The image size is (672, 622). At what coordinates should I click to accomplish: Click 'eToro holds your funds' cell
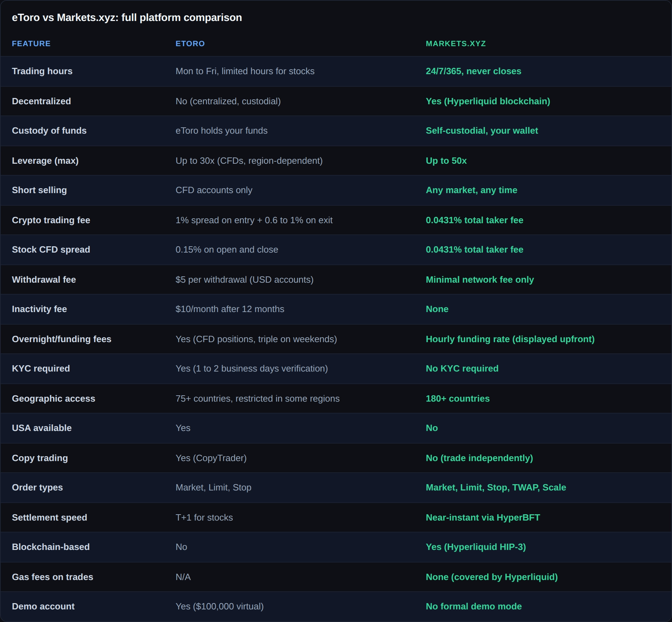click(x=222, y=130)
